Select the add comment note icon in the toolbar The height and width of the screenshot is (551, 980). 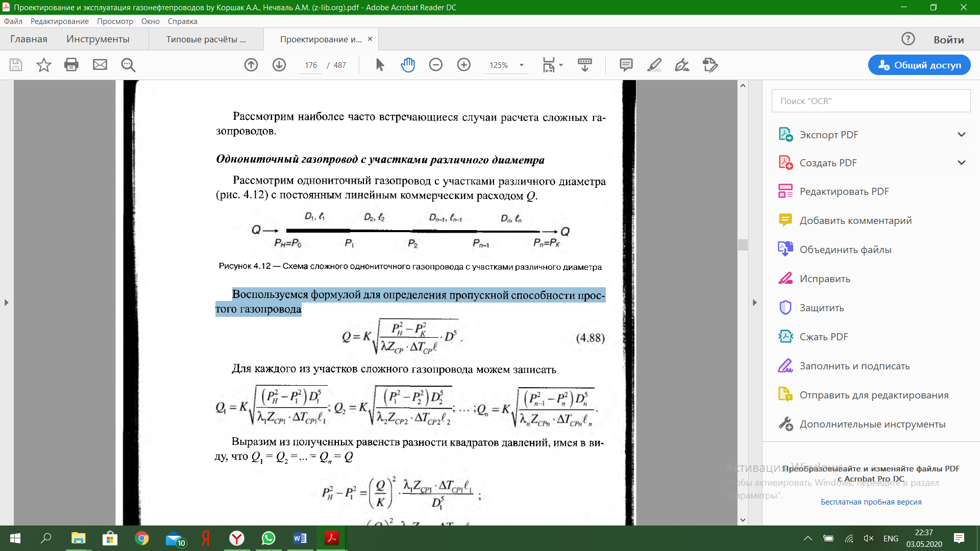(x=626, y=65)
